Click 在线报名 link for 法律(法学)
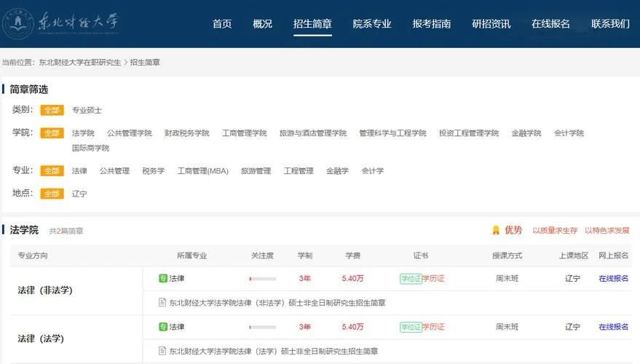This screenshot has height=364, width=640. pos(614,327)
